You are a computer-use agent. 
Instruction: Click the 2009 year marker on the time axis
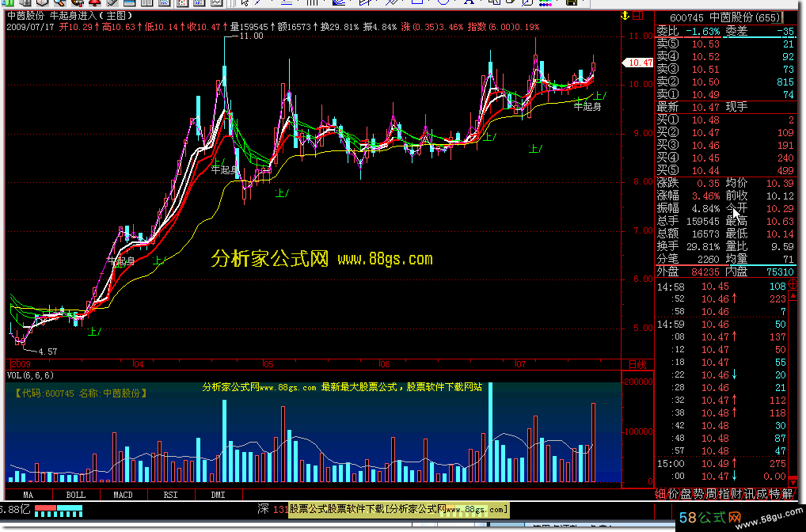21,364
